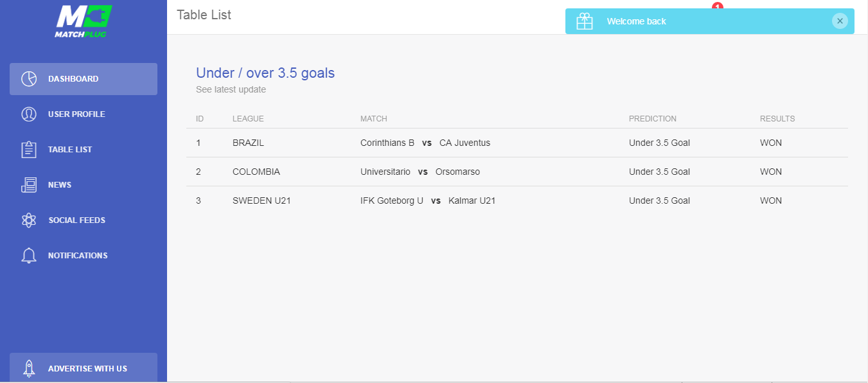This screenshot has height=383, width=868.
Task: Click the Table List clipboard icon
Action: coord(29,150)
